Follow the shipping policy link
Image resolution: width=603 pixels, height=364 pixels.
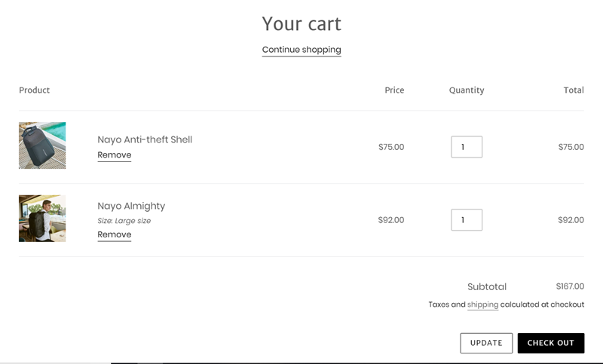482,304
